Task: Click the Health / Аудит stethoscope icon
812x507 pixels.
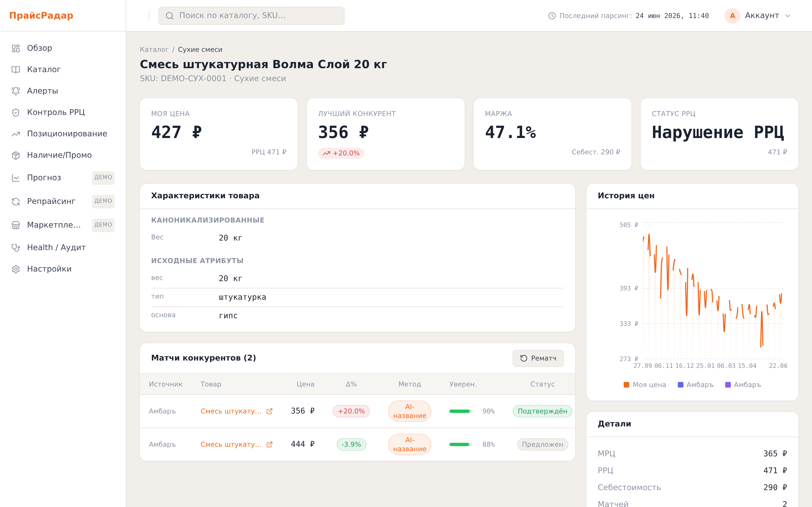Action: (16, 248)
